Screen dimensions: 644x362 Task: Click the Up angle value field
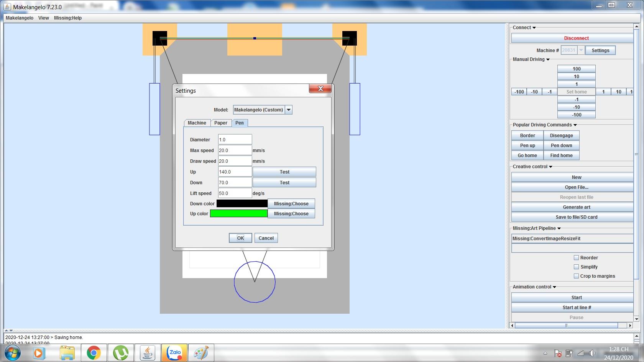[235, 172]
